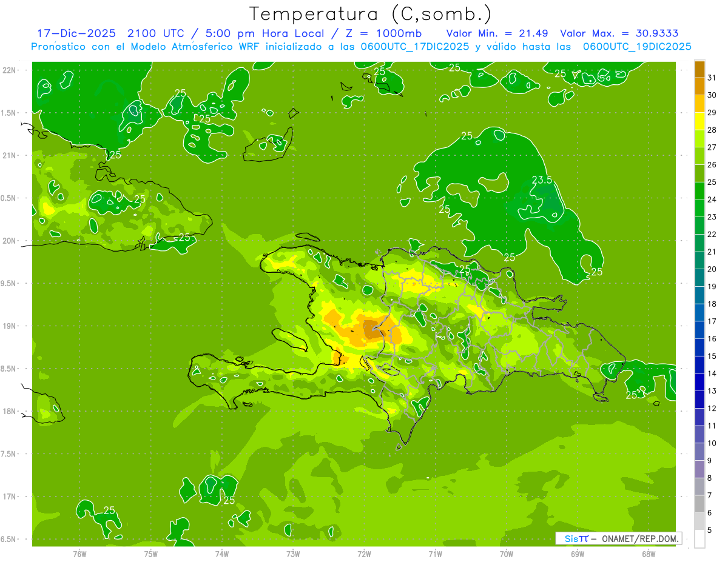Click the legend value "22"
The width and height of the screenshot is (728, 562).
coord(712,234)
